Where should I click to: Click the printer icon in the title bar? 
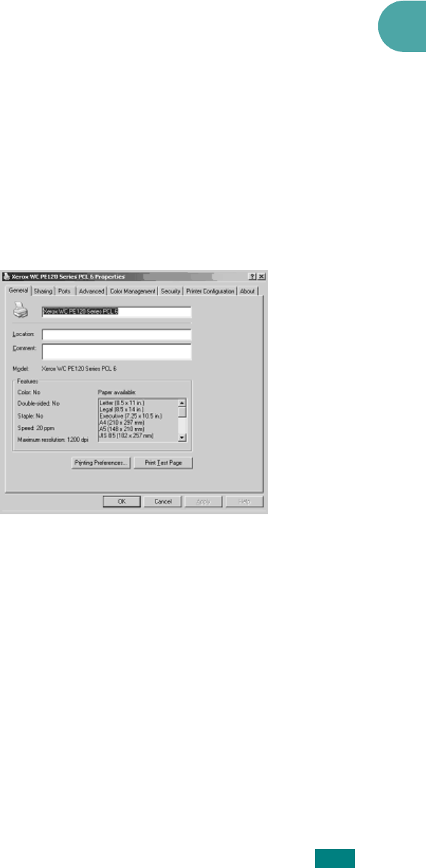[x=7, y=278]
